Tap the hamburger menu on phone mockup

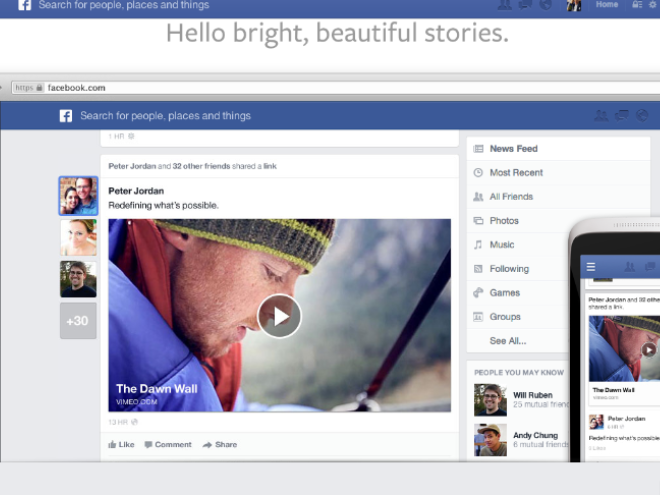(x=591, y=267)
